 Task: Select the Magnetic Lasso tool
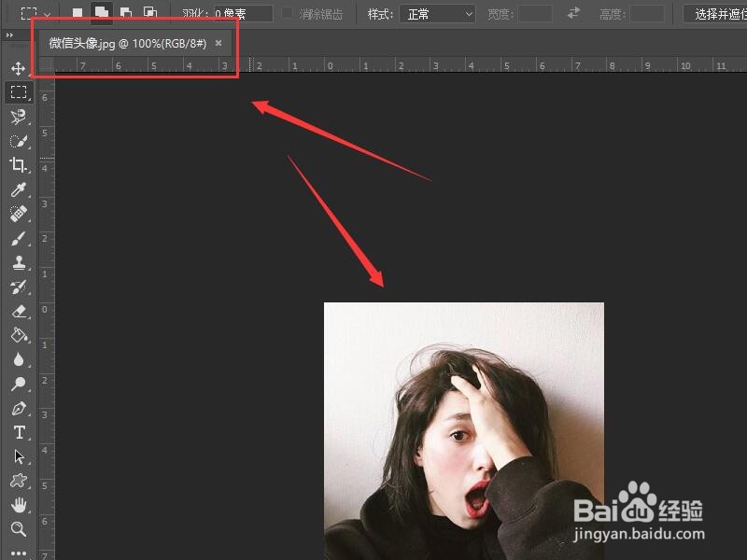tap(18, 117)
